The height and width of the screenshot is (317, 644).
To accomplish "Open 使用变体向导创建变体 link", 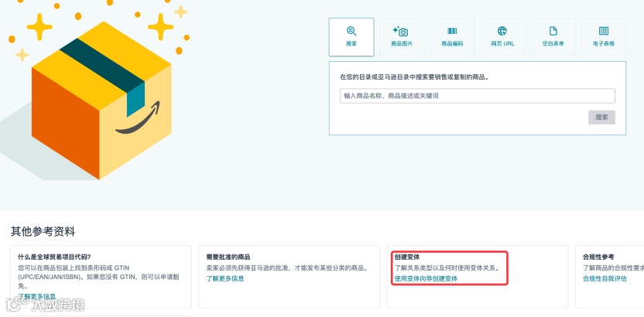I will [x=426, y=278].
